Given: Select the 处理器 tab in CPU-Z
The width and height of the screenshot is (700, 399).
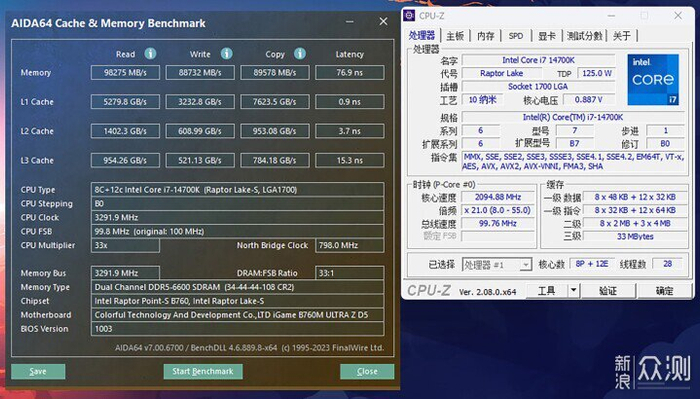Looking at the screenshot, I should [x=421, y=36].
